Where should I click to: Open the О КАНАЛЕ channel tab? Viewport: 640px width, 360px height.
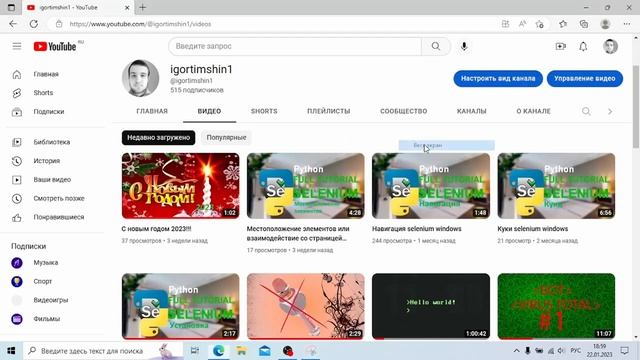point(533,111)
